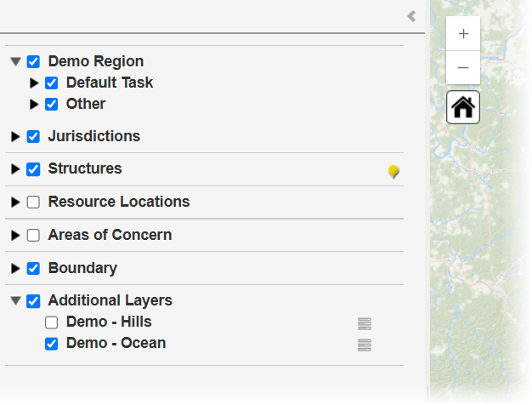
Task: Uncheck the Other checkbox
Action: tap(51, 105)
